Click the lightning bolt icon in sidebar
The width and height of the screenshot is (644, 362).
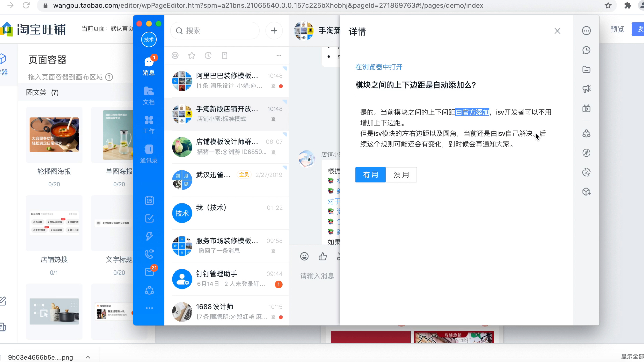point(149,236)
